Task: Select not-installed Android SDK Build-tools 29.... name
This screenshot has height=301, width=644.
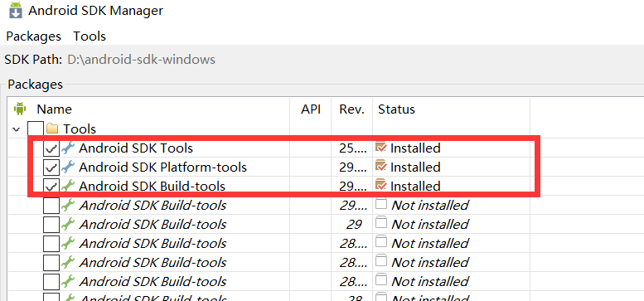Action: click(x=153, y=206)
